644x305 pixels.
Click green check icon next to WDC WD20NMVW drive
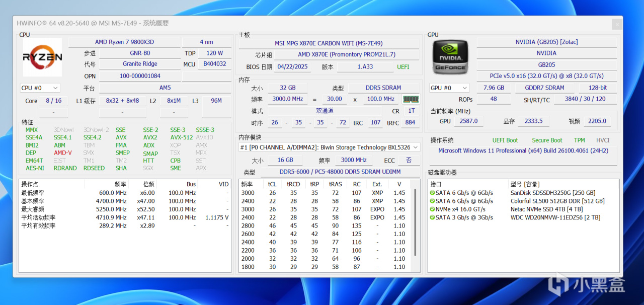(432, 217)
